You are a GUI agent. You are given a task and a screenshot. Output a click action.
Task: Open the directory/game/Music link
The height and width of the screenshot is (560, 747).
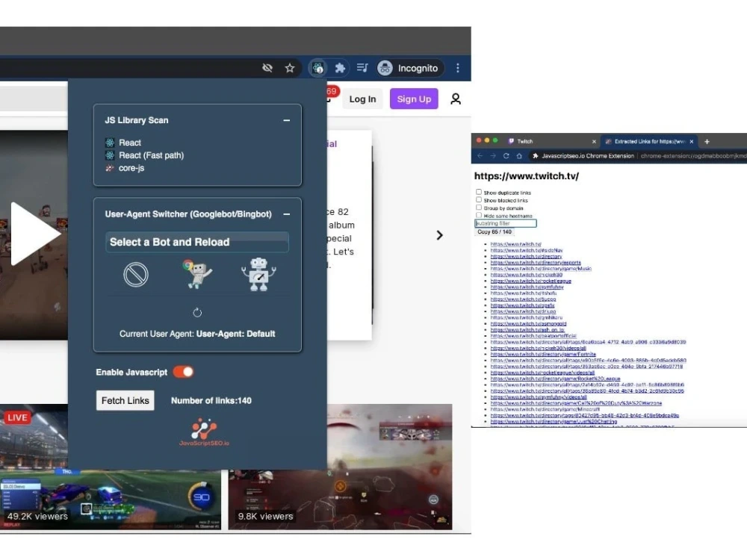point(541,269)
